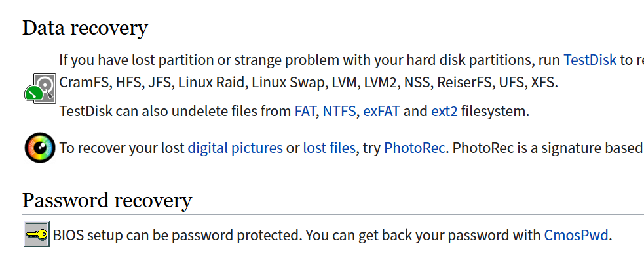644x271 pixels.
Task: Go to the PhotoRec link
Action: pos(415,148)
